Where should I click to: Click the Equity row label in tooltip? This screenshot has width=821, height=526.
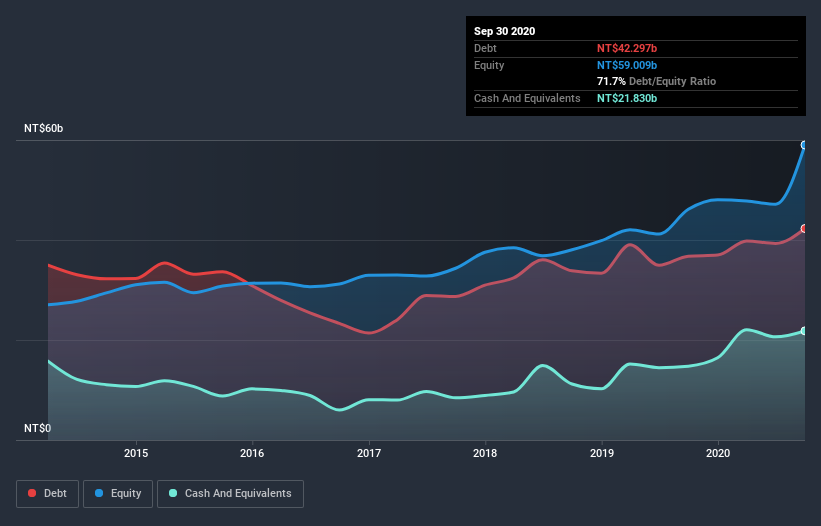(489, 65)
